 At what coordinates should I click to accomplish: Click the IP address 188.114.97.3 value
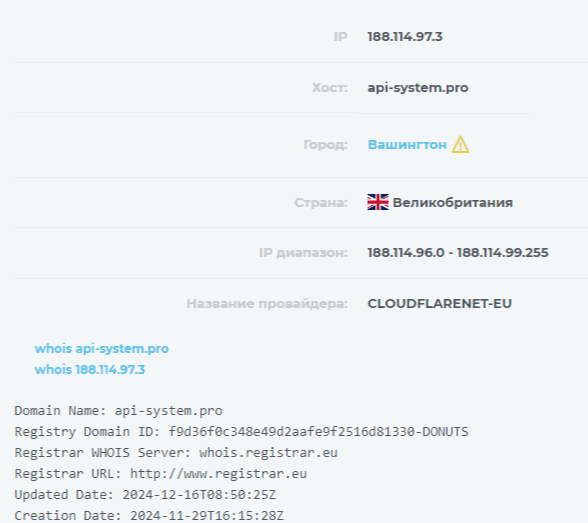pyautogui.click(x=405, y=37)
